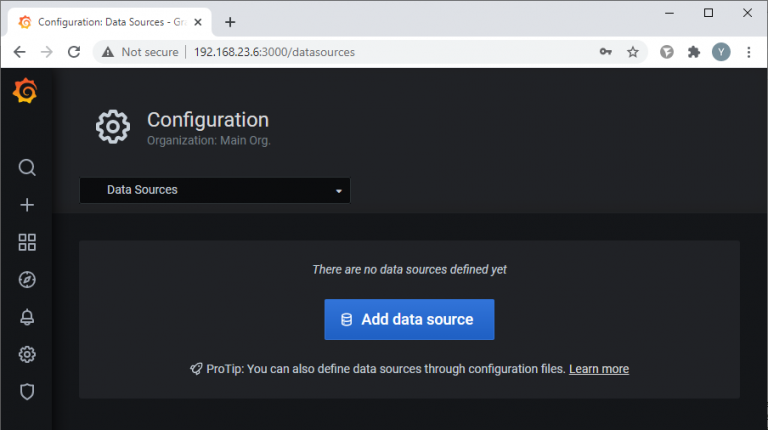The height and width of the screenshot is (430, 768).
Task: Open the Configuration gear in sidebar
Action: tap(27, 354)
